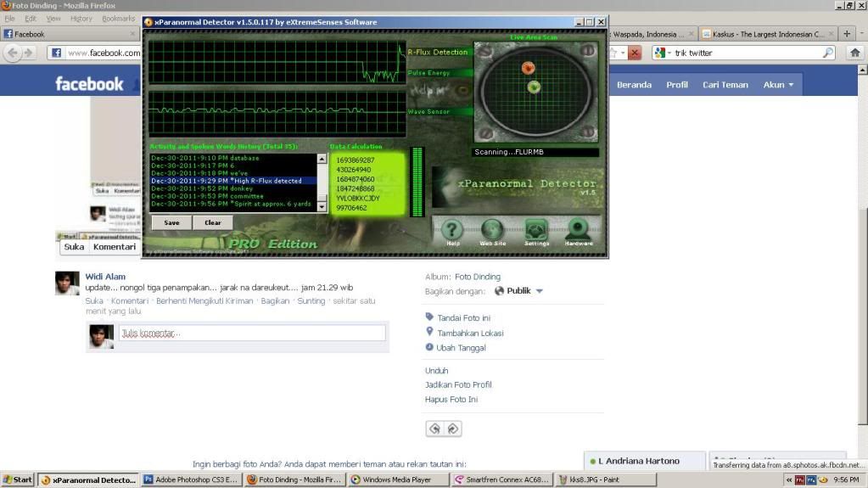Click Firefox back navigation arrow

(x=12, y=53)
